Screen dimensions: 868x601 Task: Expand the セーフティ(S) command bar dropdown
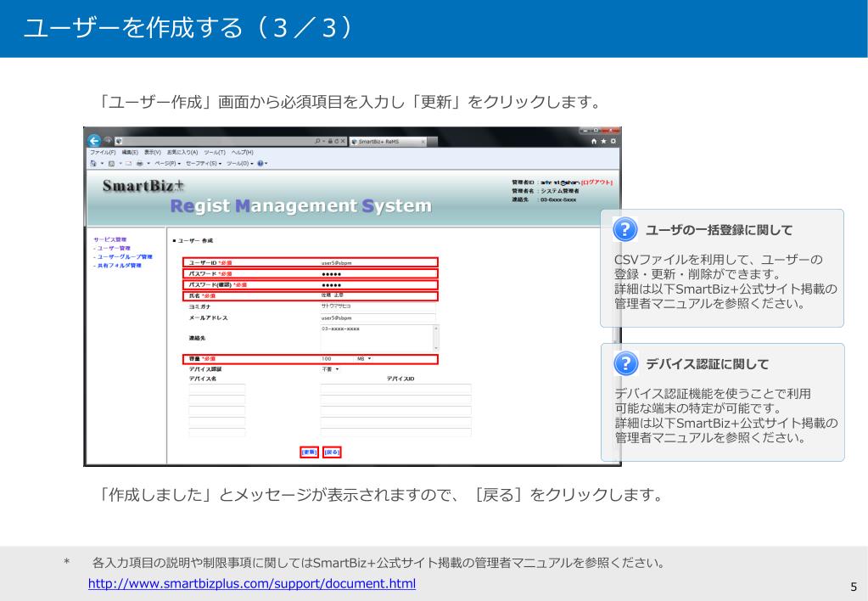(203, 163)
